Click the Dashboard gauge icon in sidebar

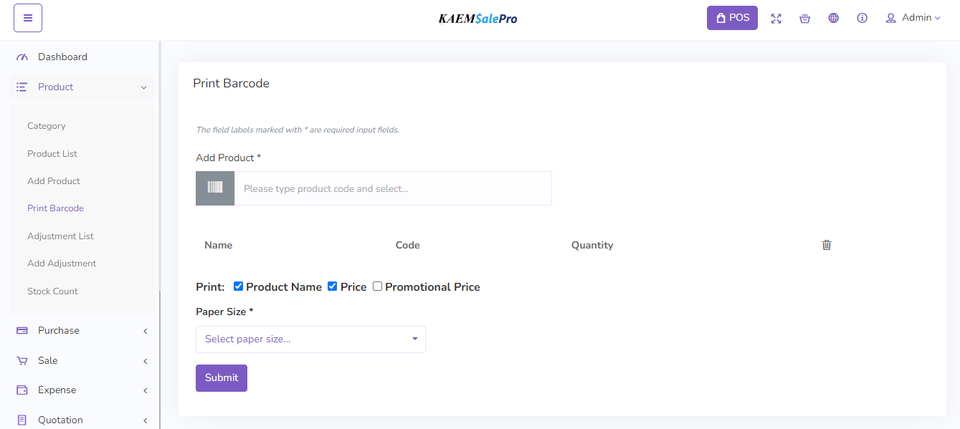[22, 57]
